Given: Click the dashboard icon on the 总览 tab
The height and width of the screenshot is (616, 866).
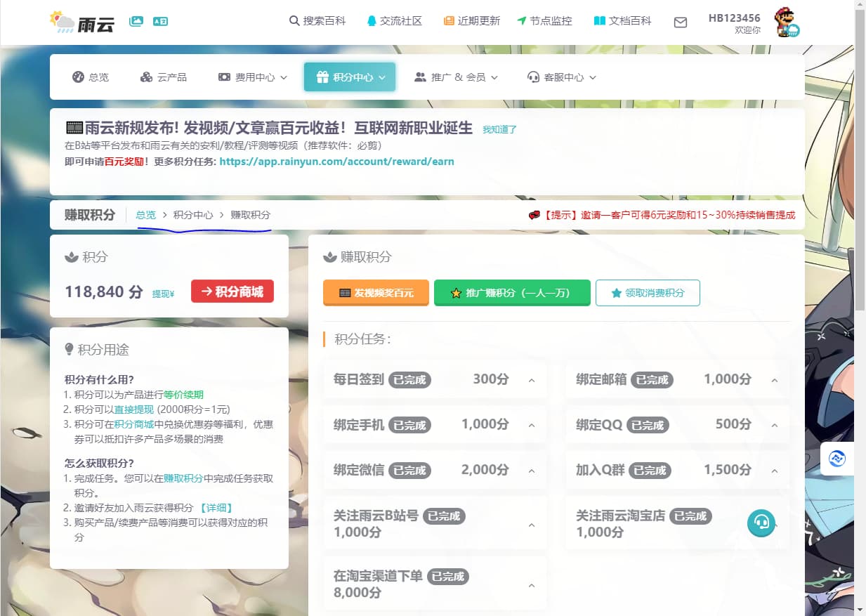Looking at the screenshot, I should 78,77.
